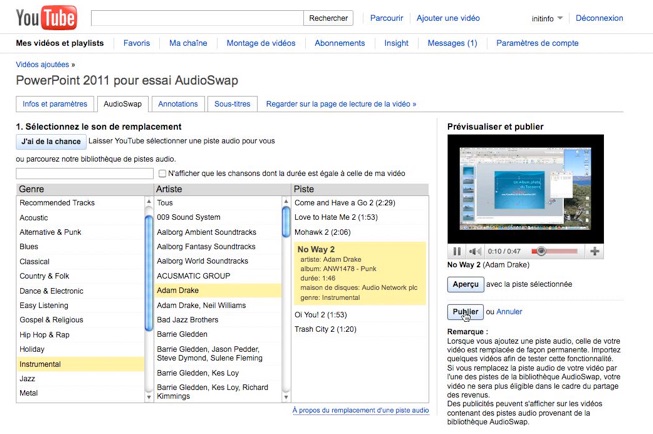
Task: Open Paramètres de compte
Action: (537, 43)
